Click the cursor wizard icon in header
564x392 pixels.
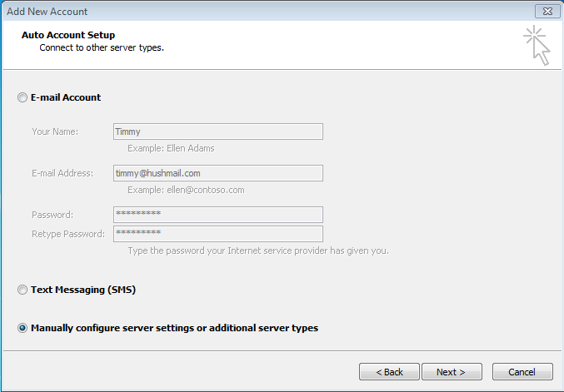(537, 45)
